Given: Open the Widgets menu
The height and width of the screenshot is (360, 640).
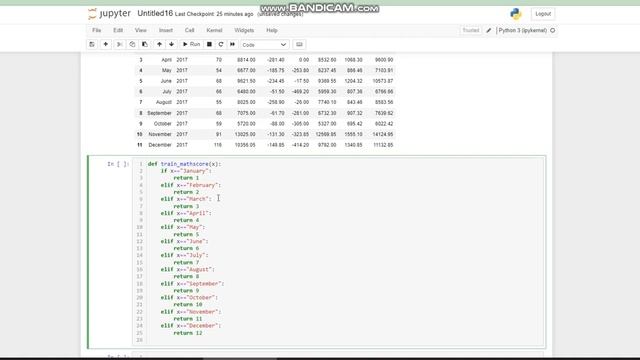Looking at the screenshot, I should tap(244, 31).
